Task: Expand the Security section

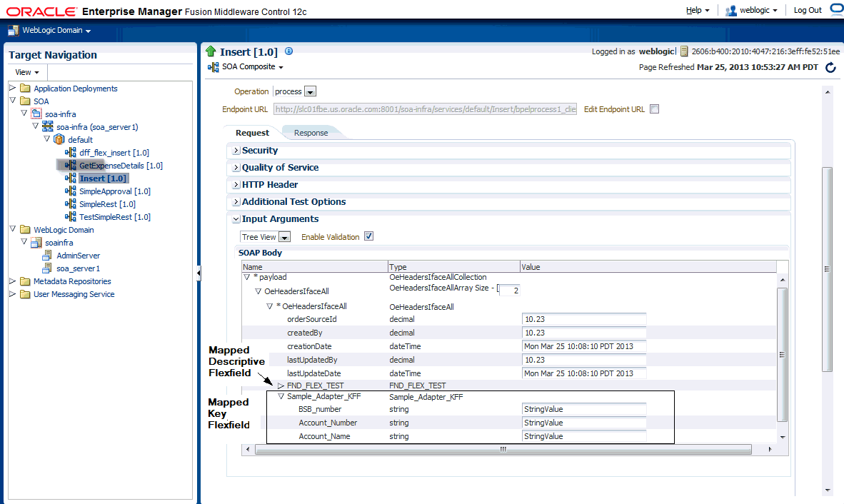Action: point(236,151)
